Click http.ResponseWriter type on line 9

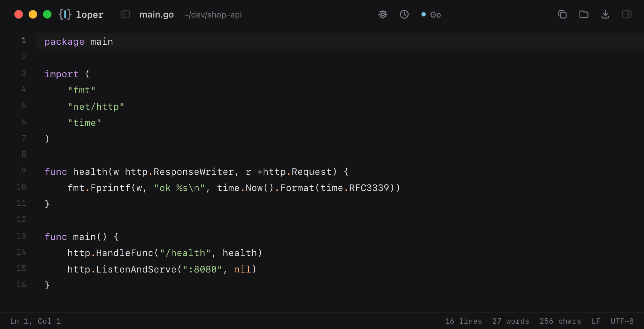click(x=180, y=172)
